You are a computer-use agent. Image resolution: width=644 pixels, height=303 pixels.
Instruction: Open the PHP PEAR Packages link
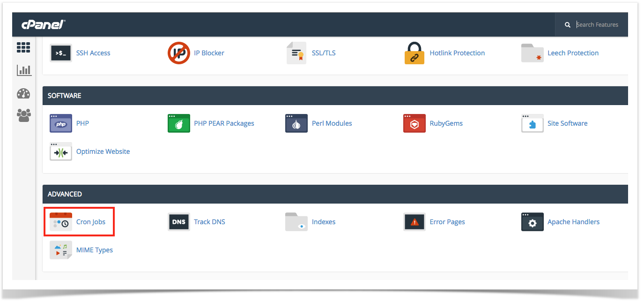[224, 123]
